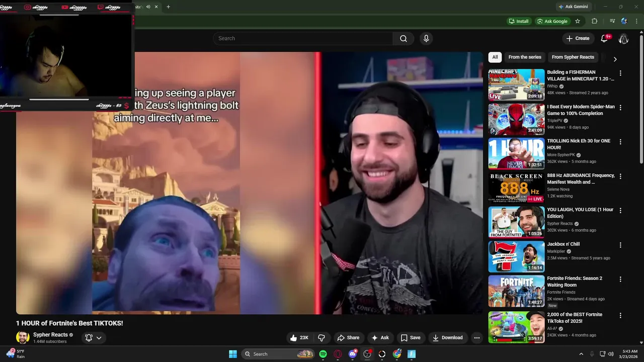Show hidden system tray icons

581,354
